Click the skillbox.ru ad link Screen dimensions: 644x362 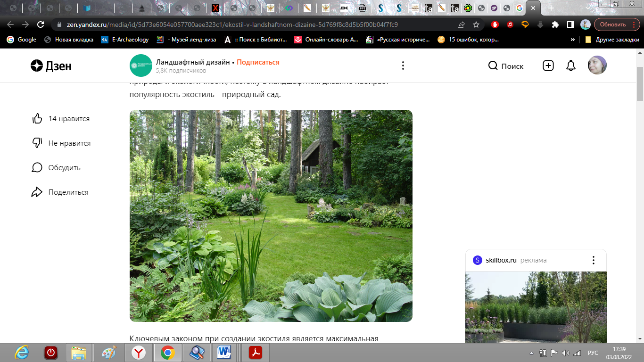[x=501, y=260]
